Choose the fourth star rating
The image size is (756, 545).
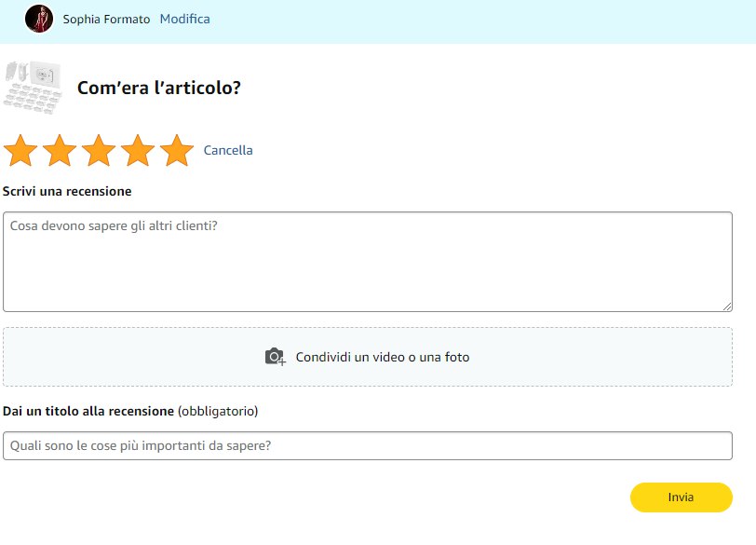coord(138,150)
